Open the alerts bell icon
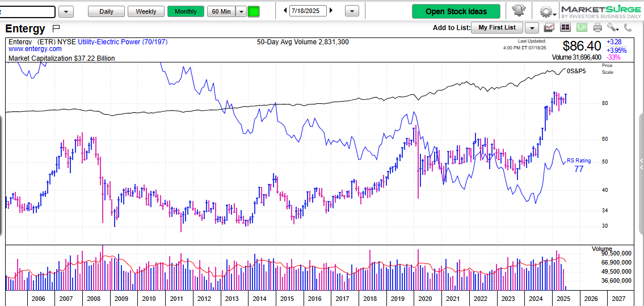 (520, 11)
